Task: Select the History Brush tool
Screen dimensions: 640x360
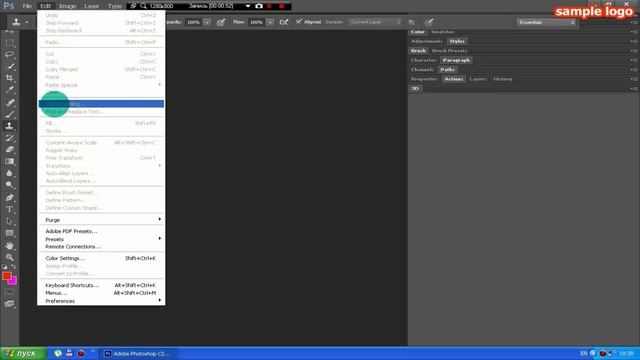Action: 9,138
